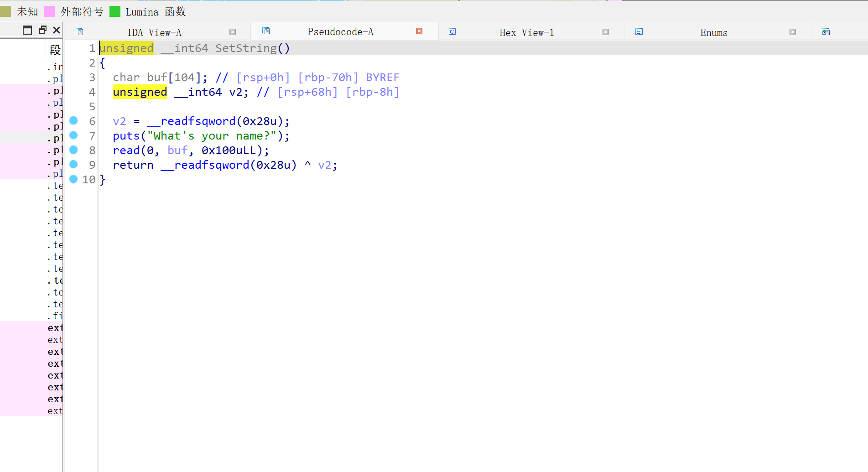Click the green Lumina function color swatch
Screen dimensions: 868x472
coord(115,11)
